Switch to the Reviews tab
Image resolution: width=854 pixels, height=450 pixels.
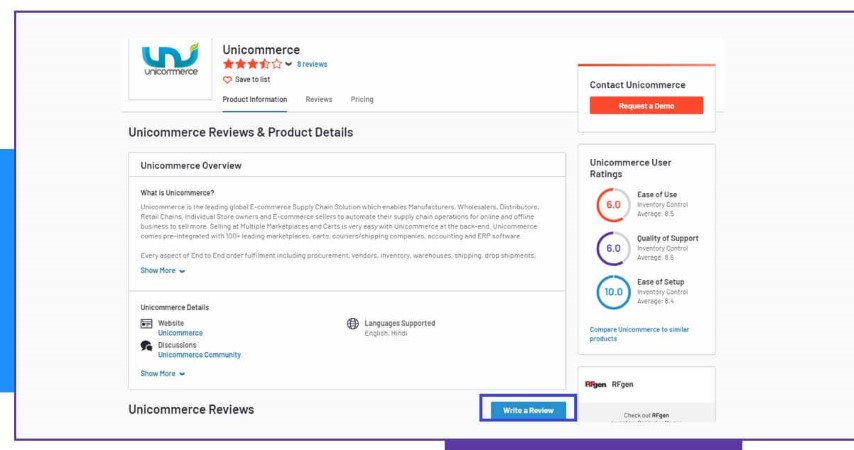(319, 99)
